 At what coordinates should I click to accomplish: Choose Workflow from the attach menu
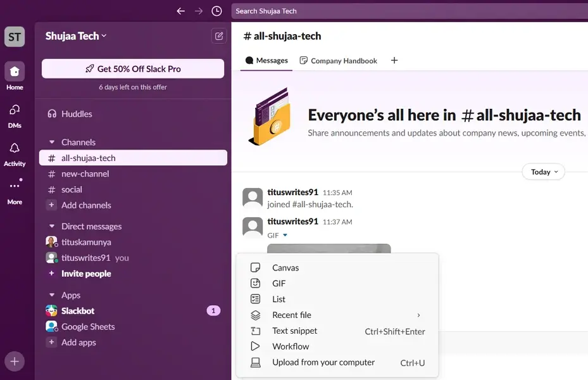click(x=337, y=346)
